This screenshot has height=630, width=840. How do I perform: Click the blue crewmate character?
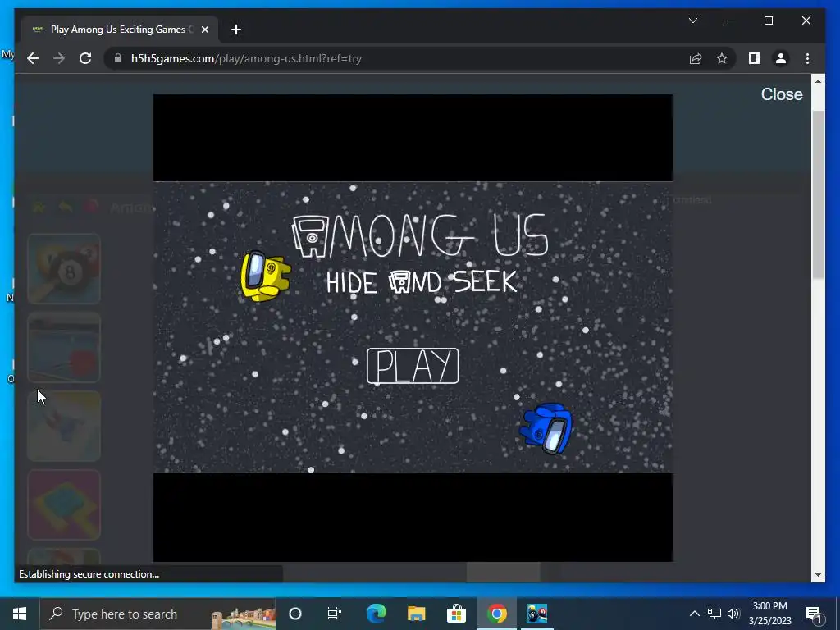coord(546,428)
